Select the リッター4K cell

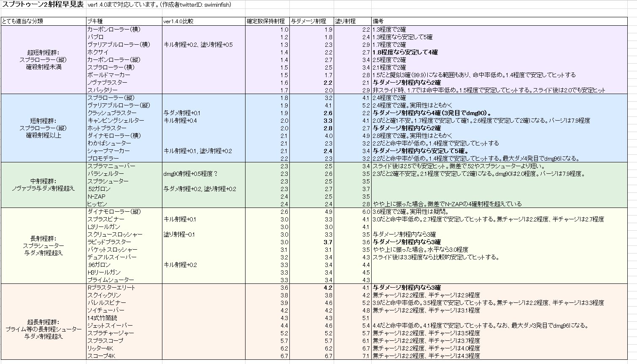[124, 348]
